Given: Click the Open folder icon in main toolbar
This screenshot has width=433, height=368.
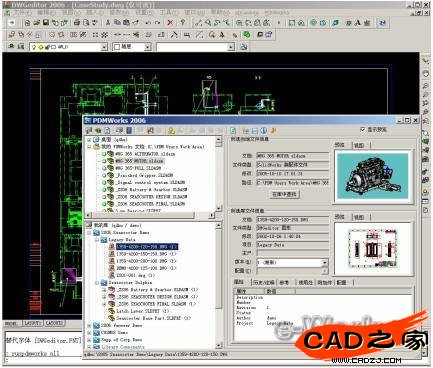Looking at the screenshot, I should click(37, 23).
